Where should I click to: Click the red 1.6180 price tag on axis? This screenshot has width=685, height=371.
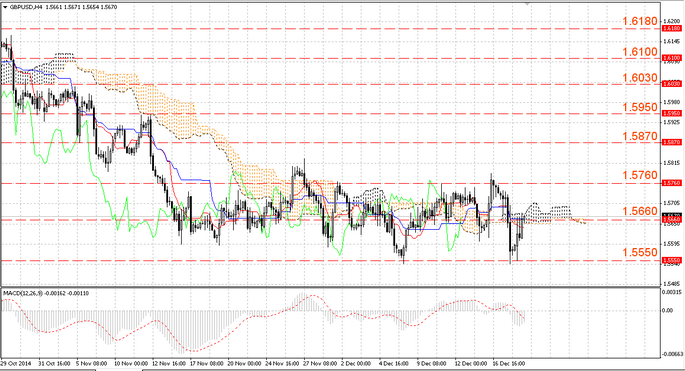[x=672, y=28]
